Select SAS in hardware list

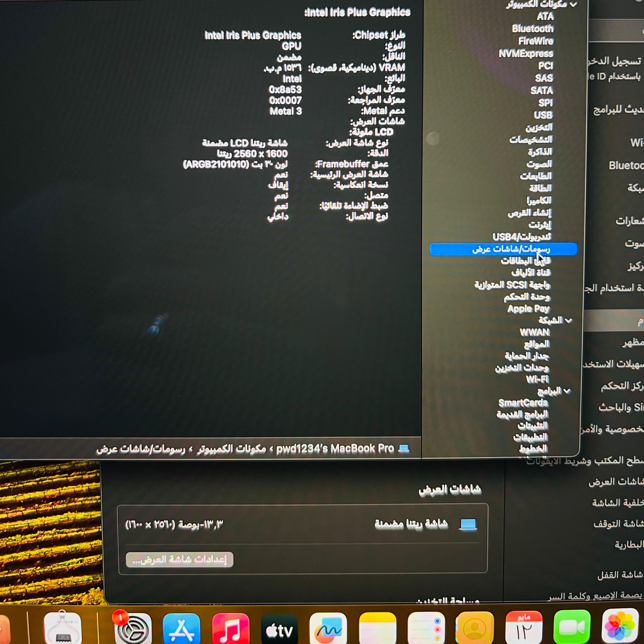[544, 78]
